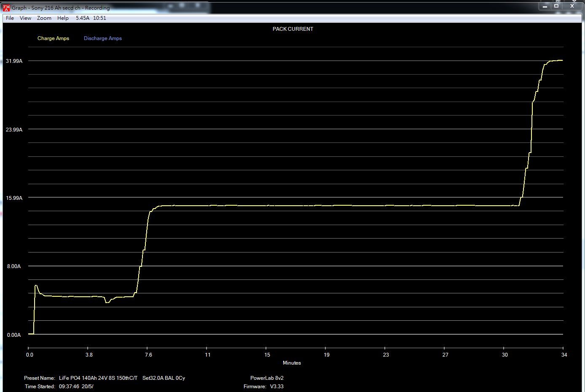Minimize the Graph window

543,6
